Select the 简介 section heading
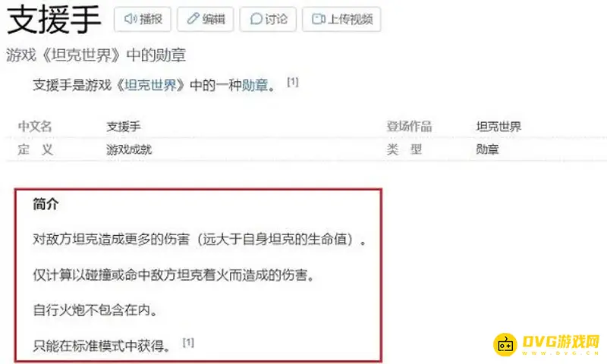 coord(46,203)
